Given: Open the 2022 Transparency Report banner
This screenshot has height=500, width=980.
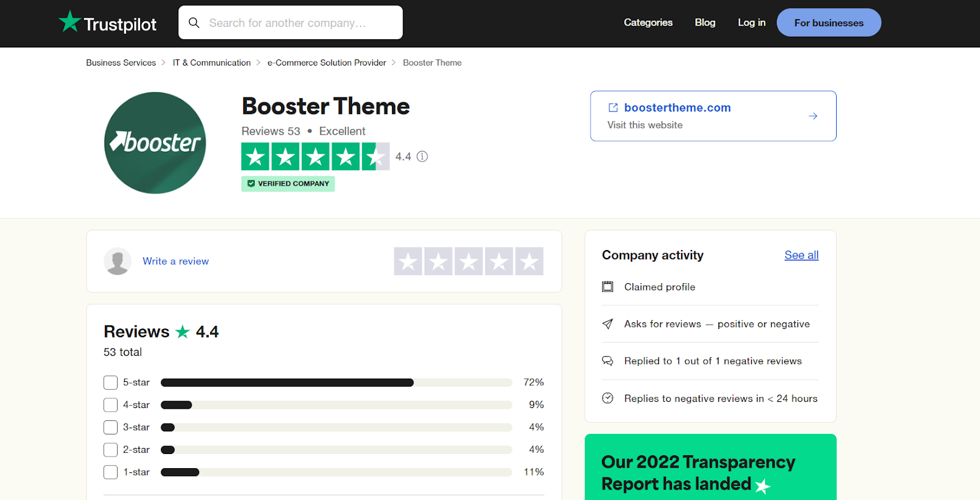Looking at the screenshot, I should [x=710, y=467].
